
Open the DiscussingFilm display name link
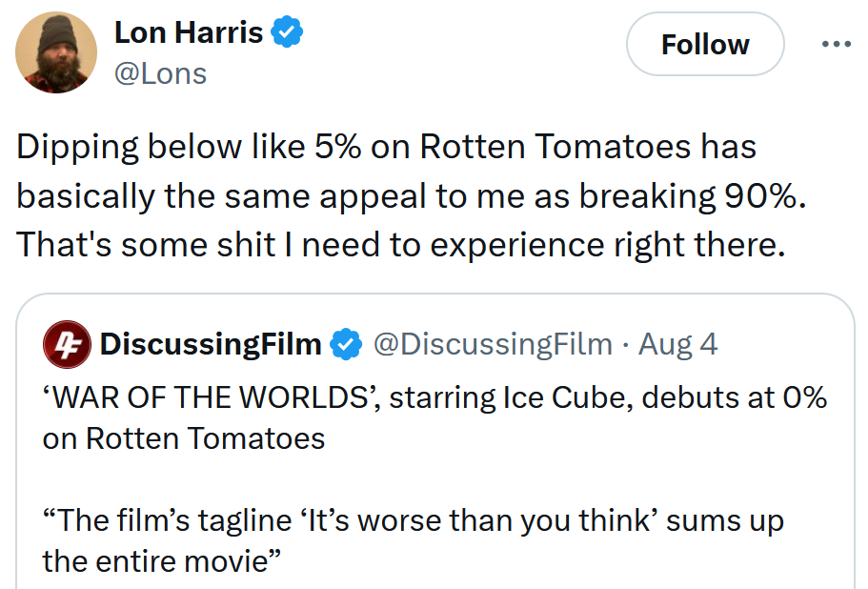click(211, 344)
